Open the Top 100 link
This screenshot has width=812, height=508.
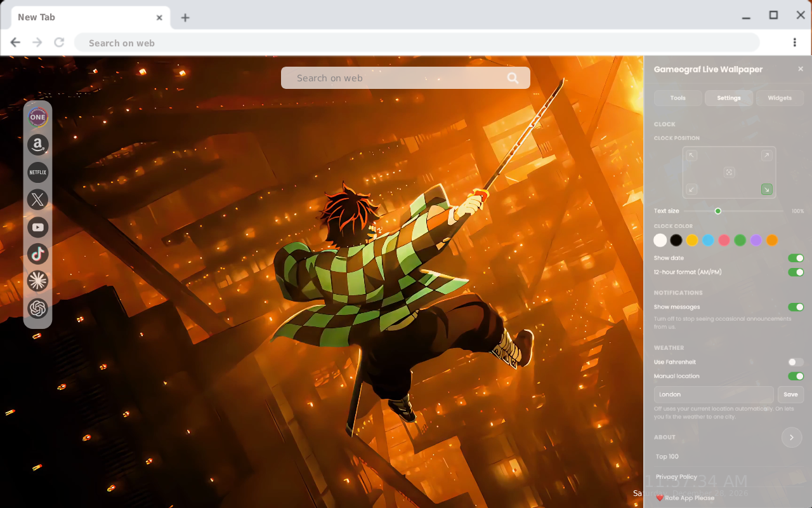click(x=667, y=457)
